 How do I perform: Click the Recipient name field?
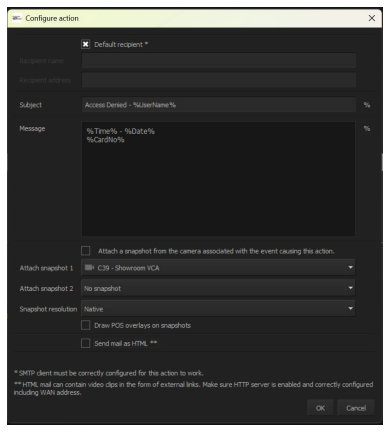point(219,61)
